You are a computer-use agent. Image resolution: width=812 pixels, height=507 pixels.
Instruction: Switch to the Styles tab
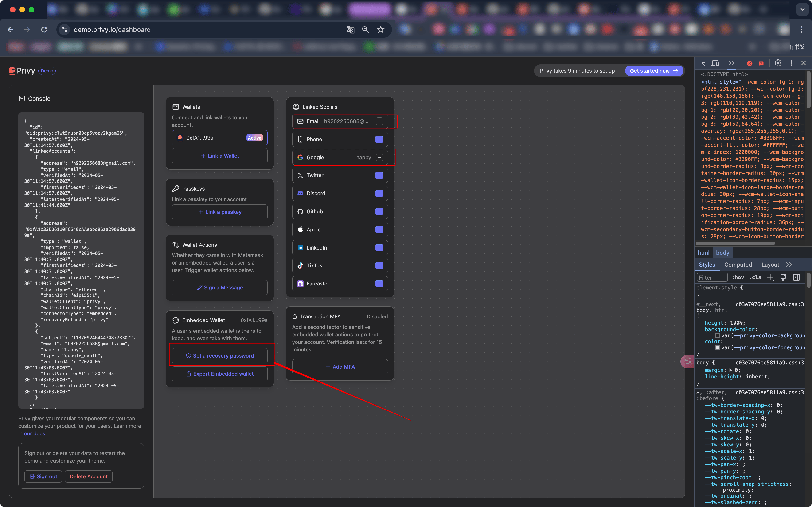(707, 265)
